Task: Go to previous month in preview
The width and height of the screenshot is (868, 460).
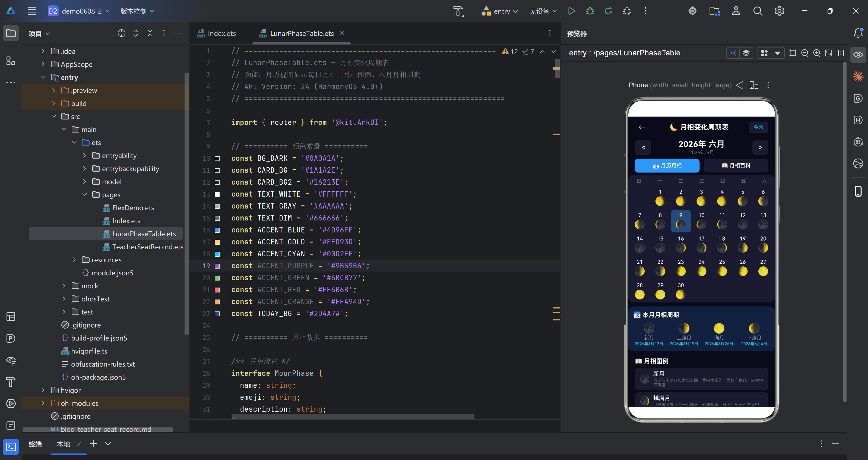Action: click(643, 147)
